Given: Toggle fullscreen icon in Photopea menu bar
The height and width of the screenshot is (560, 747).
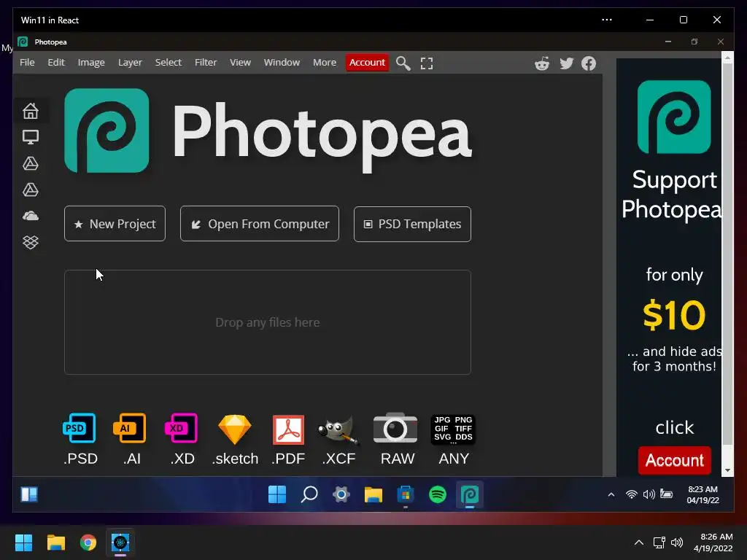Looking at the screenshot, I should 427,63.
